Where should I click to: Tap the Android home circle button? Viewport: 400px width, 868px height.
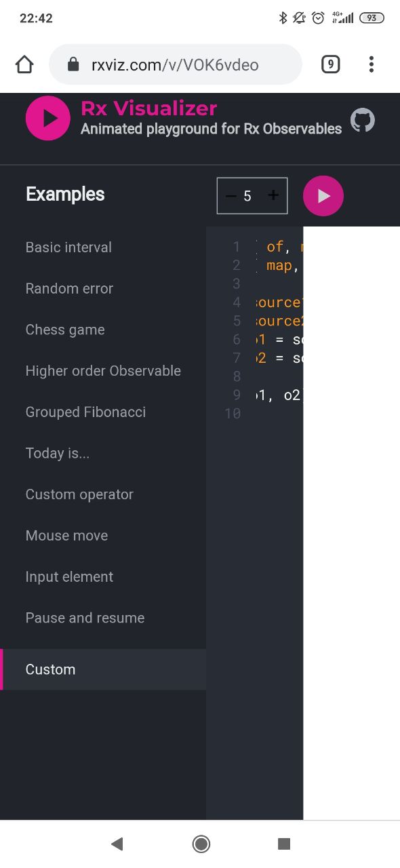201,844
